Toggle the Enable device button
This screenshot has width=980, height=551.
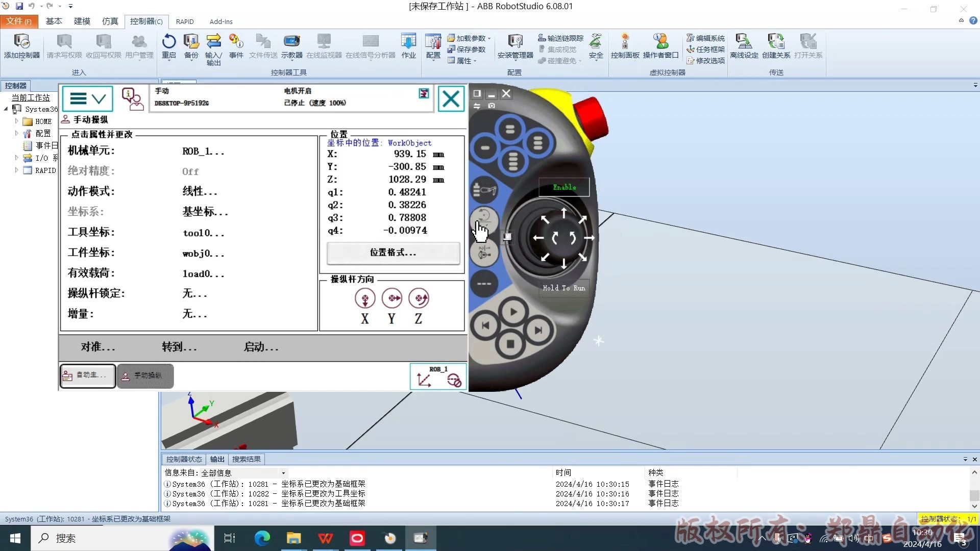pos(564,187)
